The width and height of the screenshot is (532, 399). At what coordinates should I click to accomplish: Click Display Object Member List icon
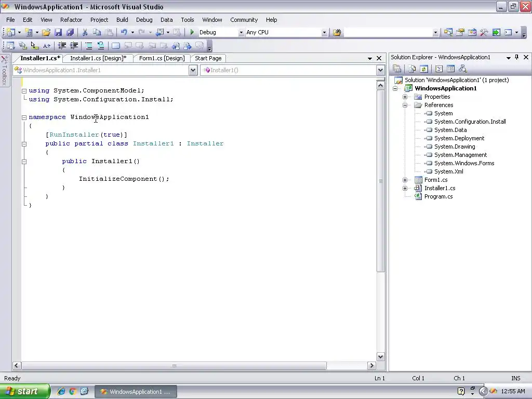(x=10, y=46)
